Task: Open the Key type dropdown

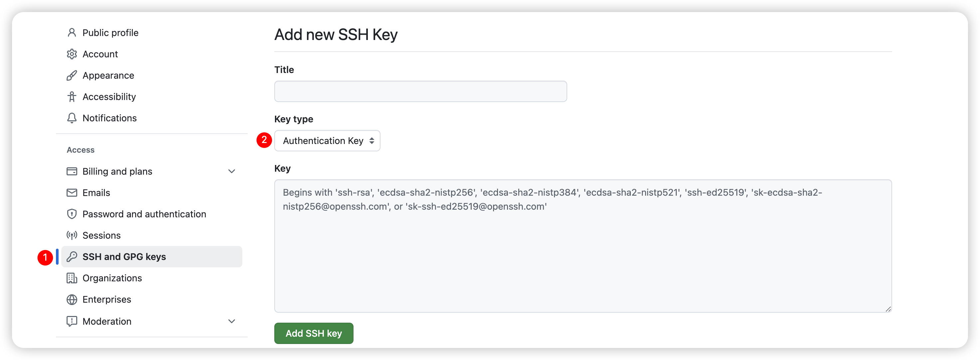Action: tap(327, 141)
